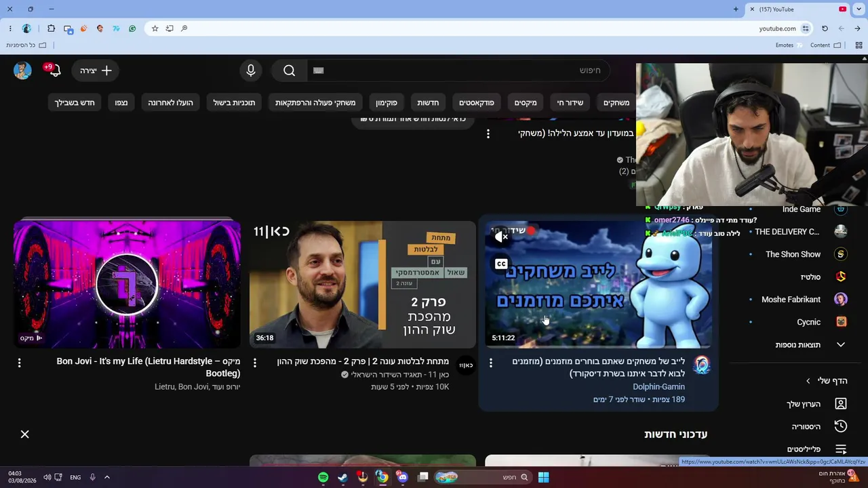Viewport: 868px width, 488px height.
Task: Open the Extensions puzzle-piece menu
Action: tap(51, 28)
